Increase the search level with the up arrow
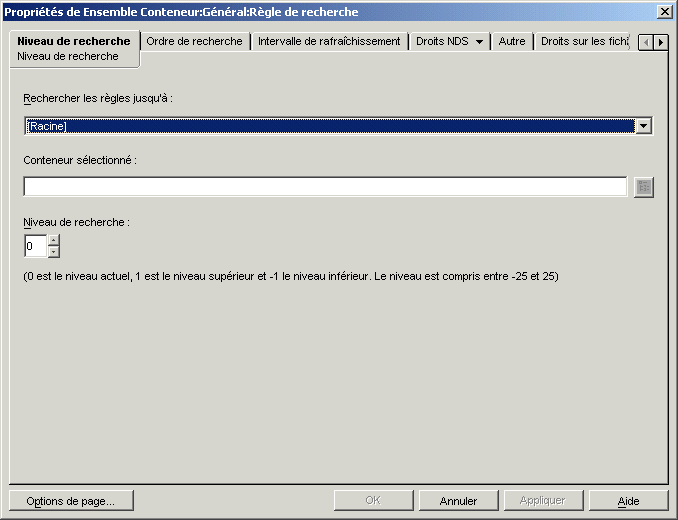Image resolution: width=678 pixels, height=520 pixels. click(x=54, y=240)
